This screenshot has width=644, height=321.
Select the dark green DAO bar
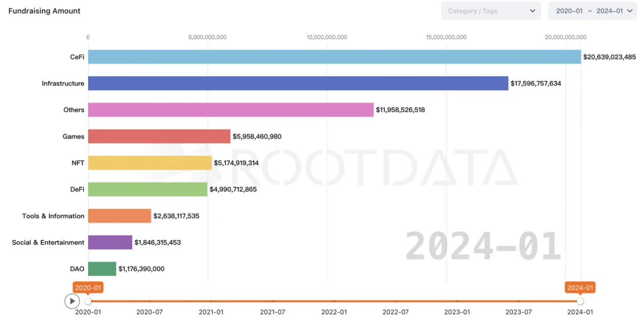click(x=102, y=269)
